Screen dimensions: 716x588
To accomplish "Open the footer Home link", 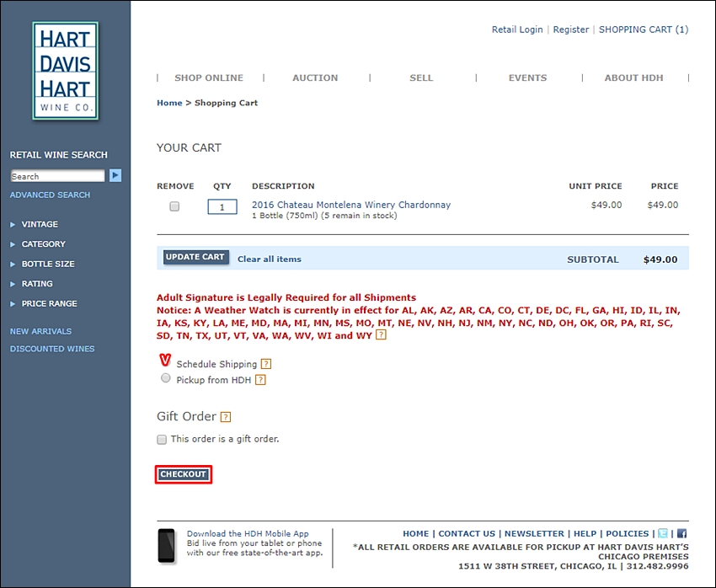I will (415, 534).
